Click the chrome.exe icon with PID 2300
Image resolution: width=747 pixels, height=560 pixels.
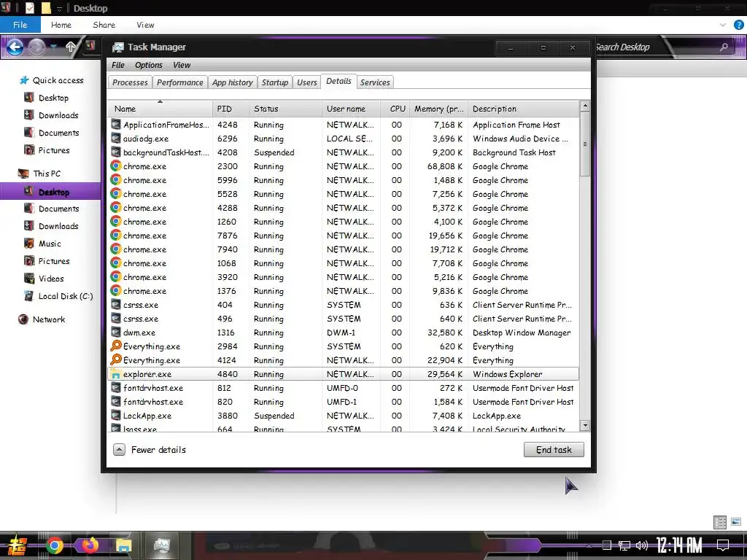click(116, 166)
